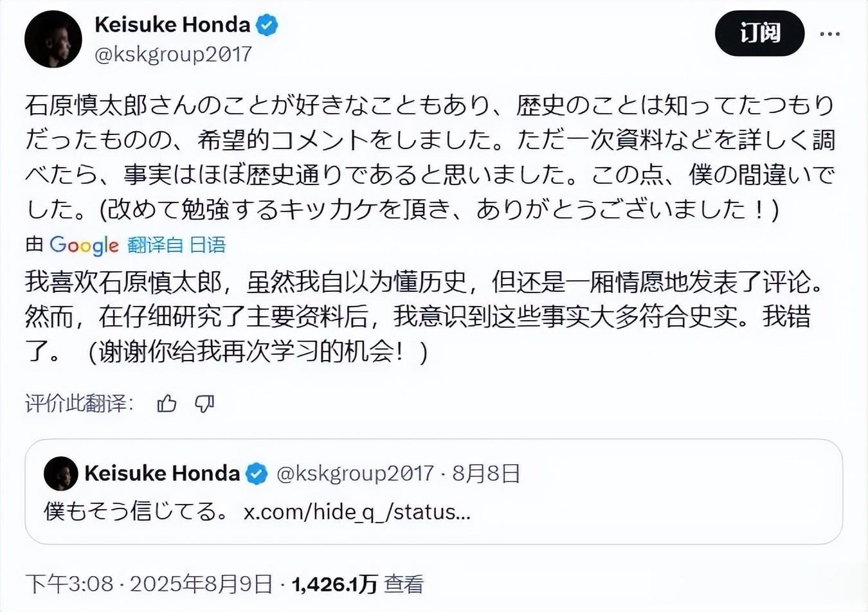Click the verified badge beside the main author name
868x612 pixels.
click(267, 25)
